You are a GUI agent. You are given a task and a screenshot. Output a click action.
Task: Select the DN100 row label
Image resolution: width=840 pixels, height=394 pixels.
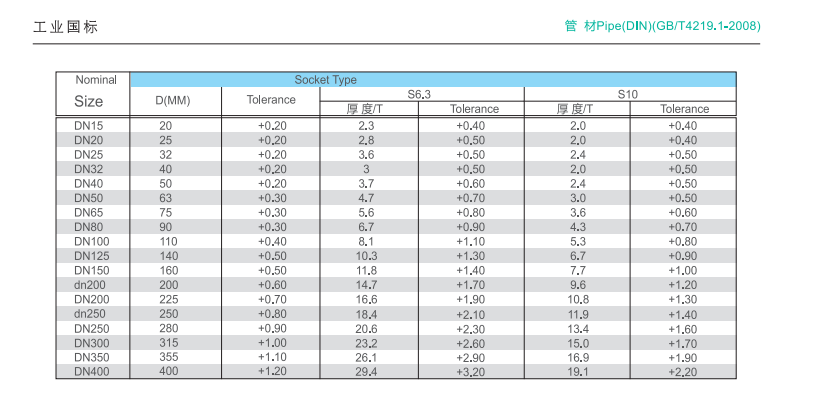coord(92,241)
